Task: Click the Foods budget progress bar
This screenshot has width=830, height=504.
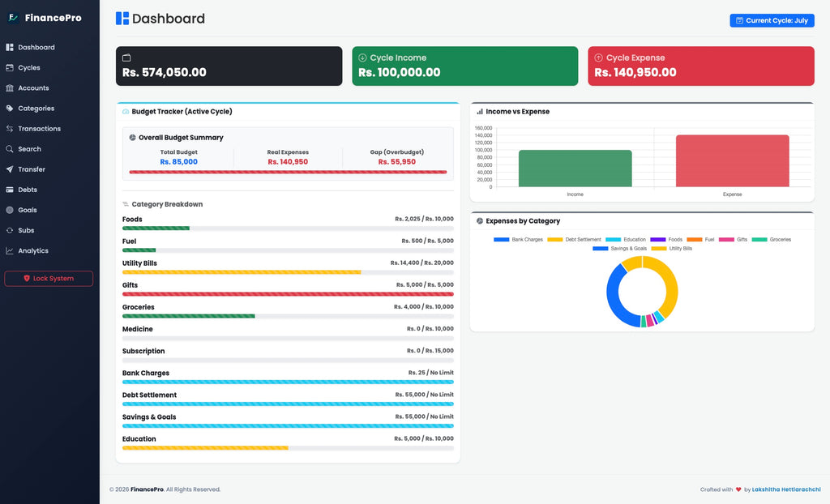Action: [288, 229]
